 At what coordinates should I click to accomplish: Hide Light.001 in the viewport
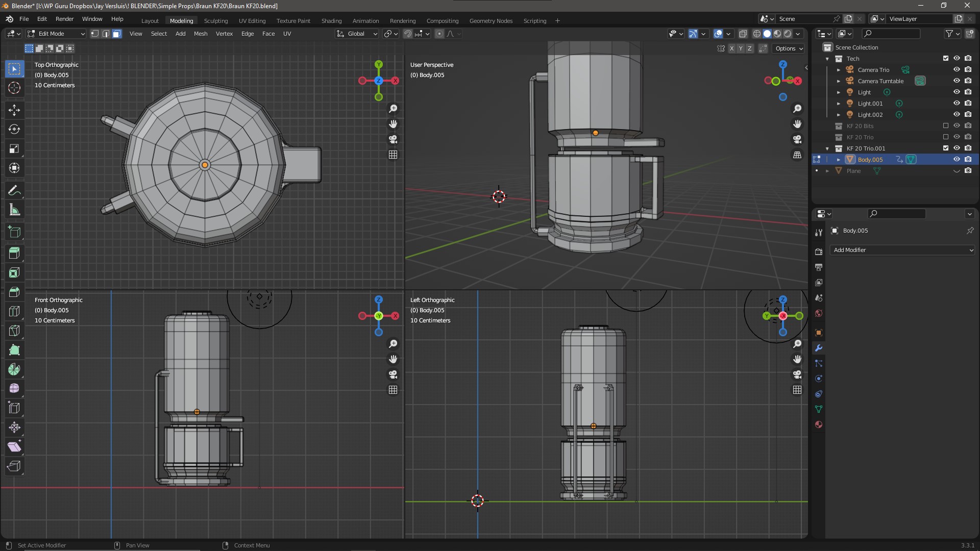pyautogui.click(x=957, y=103)
